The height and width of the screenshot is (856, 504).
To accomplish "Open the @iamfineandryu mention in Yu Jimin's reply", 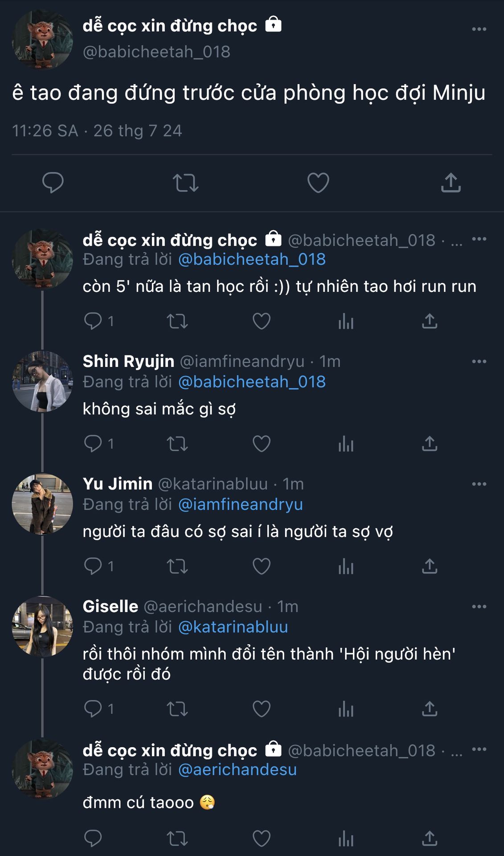I will (x=240, y=504).
